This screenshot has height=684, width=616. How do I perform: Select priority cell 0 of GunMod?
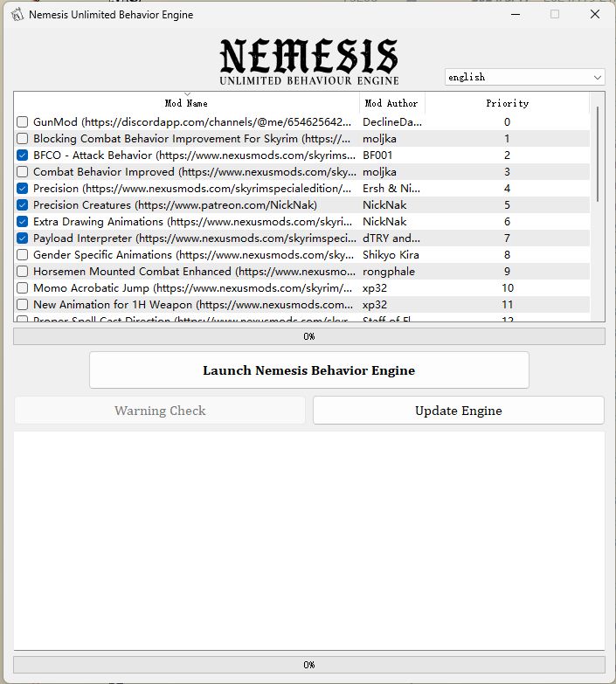(x=507, y=121)
